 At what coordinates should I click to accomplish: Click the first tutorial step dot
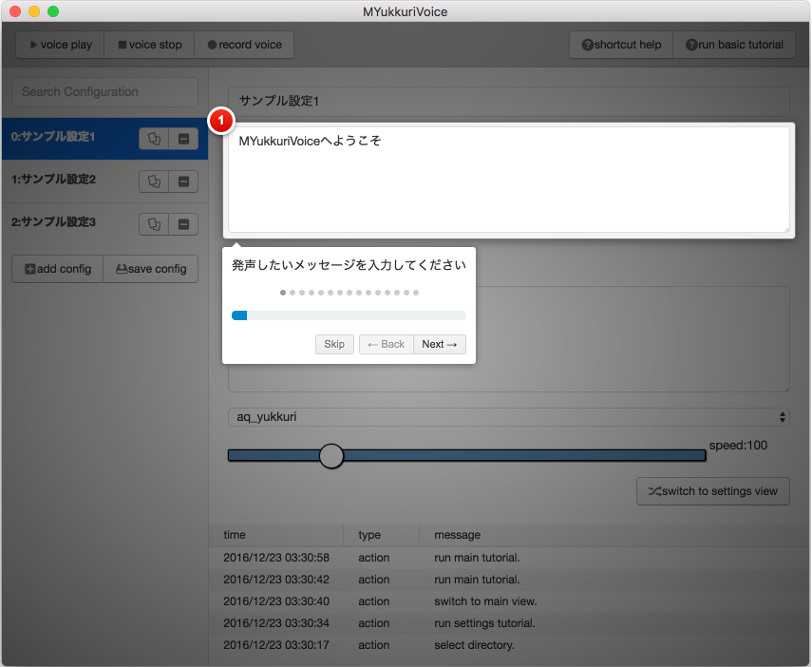click(x=283, y=293)
